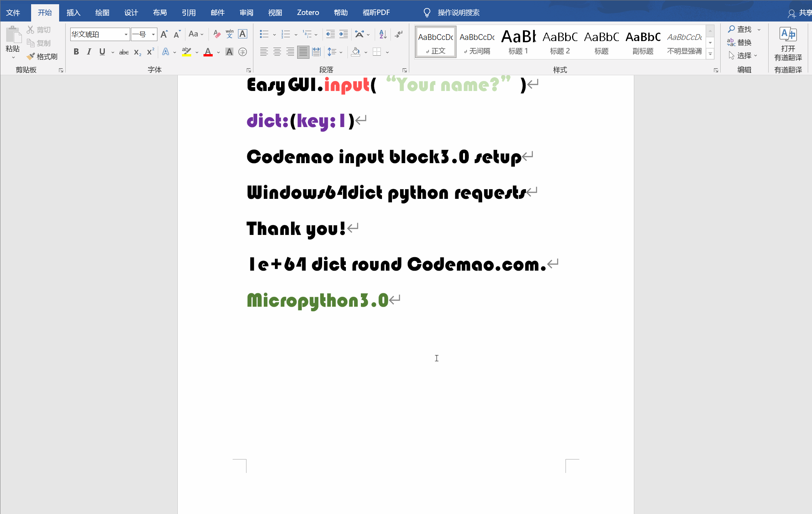This screenshot has width=812, height=514.
Task: Switch to the 设计 tab
Action: 131,13
